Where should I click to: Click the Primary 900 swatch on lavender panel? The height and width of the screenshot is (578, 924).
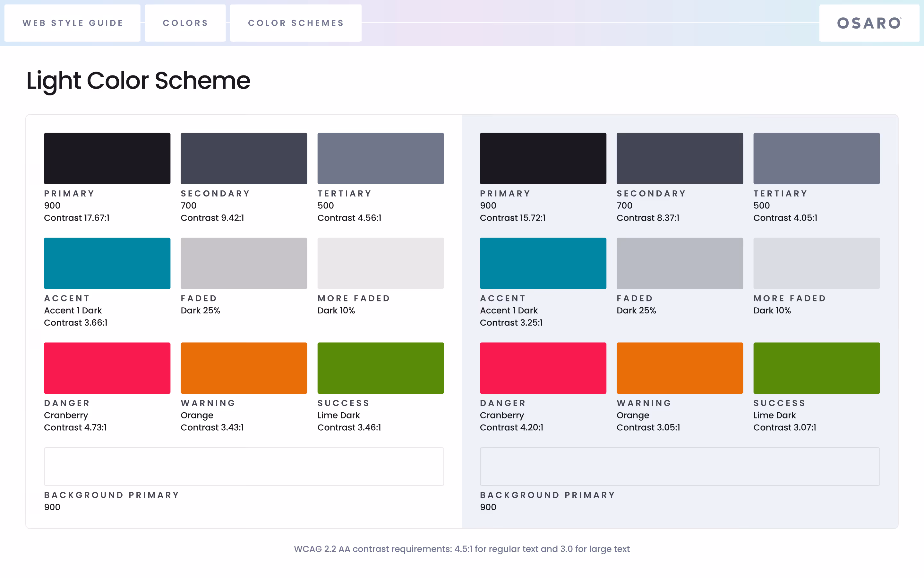pyautogui.click(x=543, y=158)
